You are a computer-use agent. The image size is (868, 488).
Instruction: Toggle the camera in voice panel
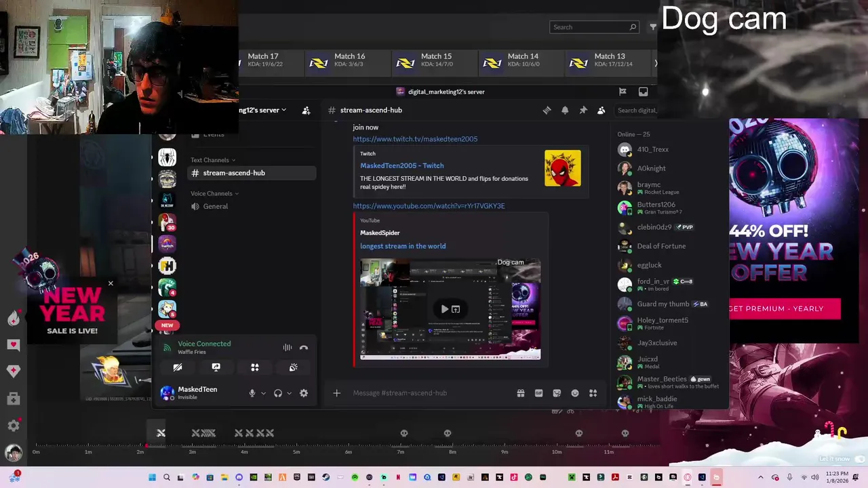coord(178,367)
